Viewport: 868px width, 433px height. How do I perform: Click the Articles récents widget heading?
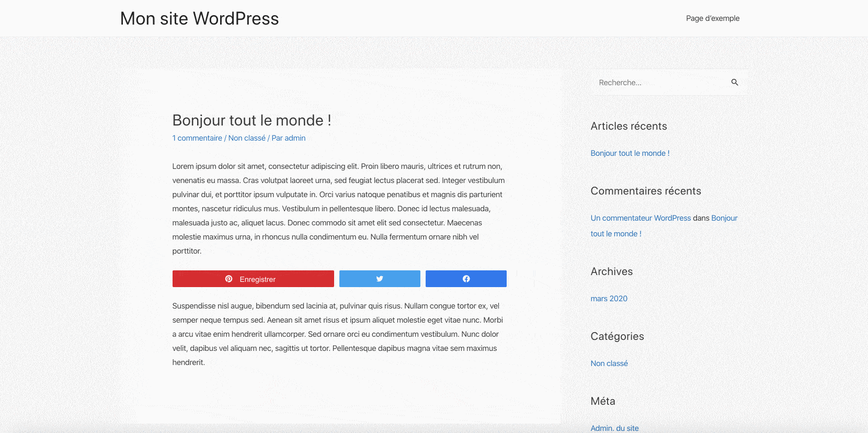629,126
